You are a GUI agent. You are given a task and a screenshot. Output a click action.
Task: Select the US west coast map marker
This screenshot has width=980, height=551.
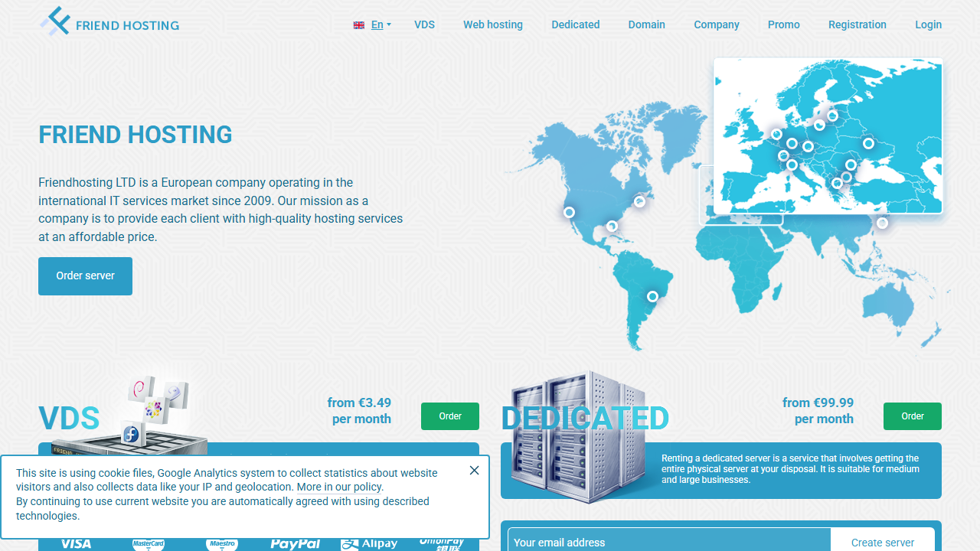tap(569, 213)
